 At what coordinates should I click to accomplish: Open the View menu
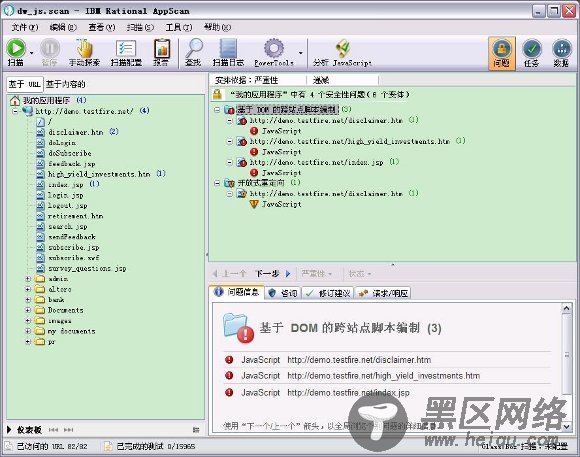102,27
